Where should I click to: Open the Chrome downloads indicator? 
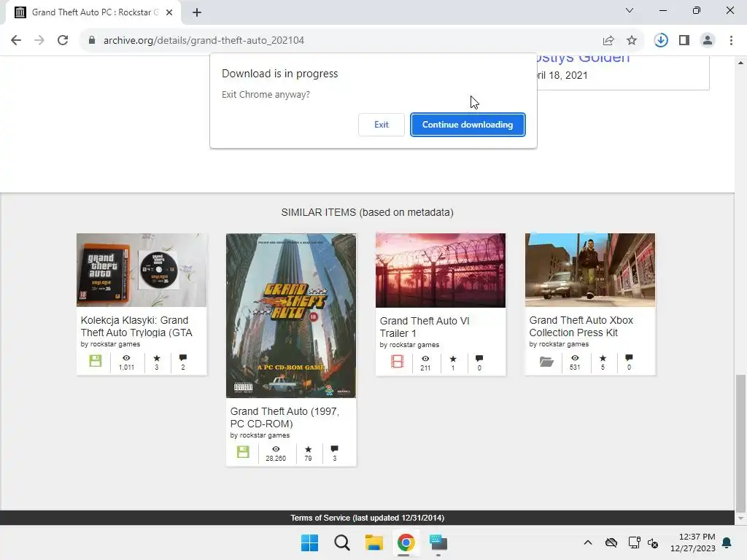pos(661,41)
